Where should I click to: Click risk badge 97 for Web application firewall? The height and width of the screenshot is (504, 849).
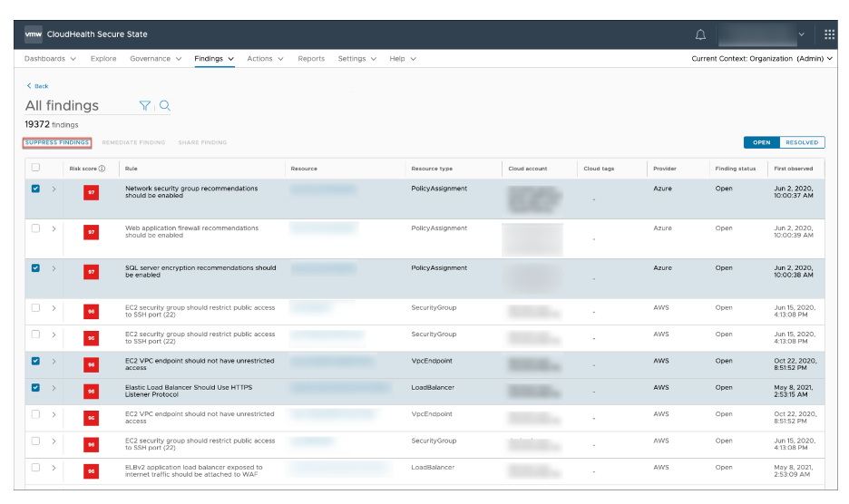91,232
